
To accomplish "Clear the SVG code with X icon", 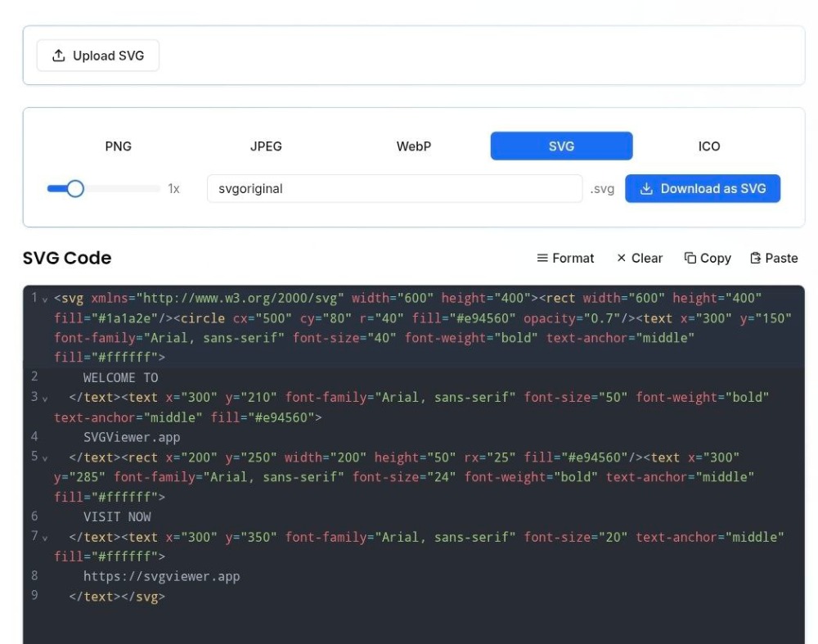I will [622, 259].
